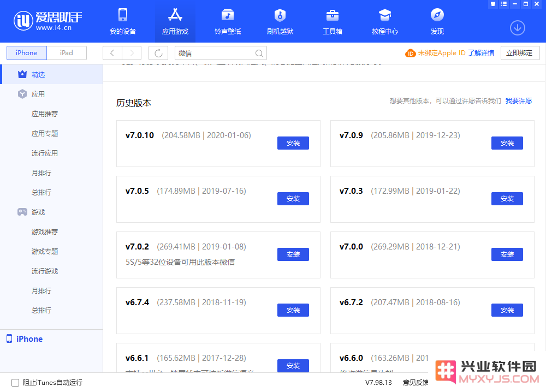
Task: Open 流行游戏 in the sidebar
Action: coord(45,271)
